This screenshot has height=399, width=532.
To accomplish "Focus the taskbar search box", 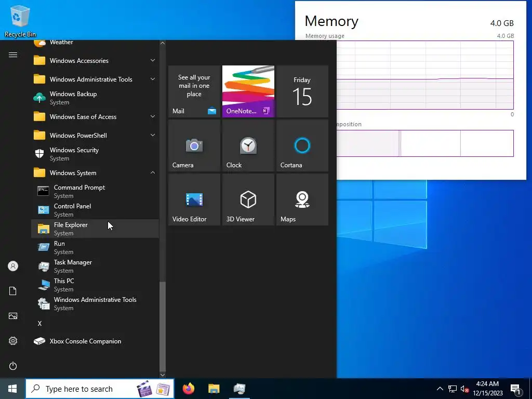I will (100, 389).
